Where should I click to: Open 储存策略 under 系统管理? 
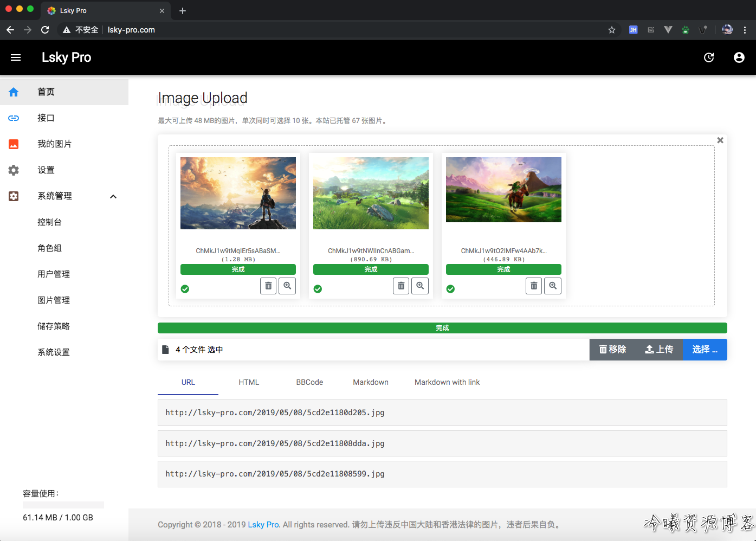pyautogui.click(x=64, y=326)
